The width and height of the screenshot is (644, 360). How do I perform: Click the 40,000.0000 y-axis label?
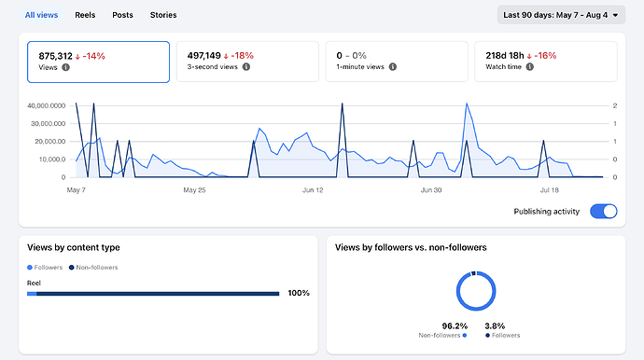(47, 106)
